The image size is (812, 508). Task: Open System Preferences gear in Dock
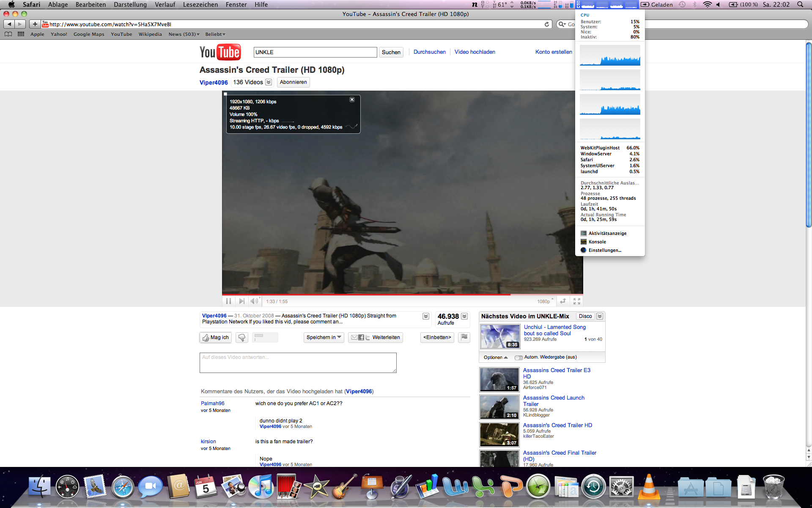click(621, 487)
